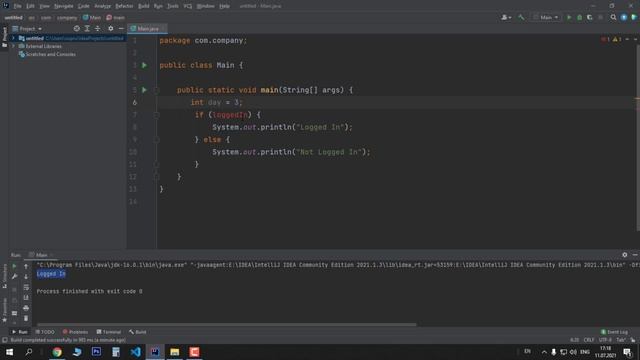640x360 pixels.
Task: Open Chrome from the Windows taskbar
Action: point(57,352)
